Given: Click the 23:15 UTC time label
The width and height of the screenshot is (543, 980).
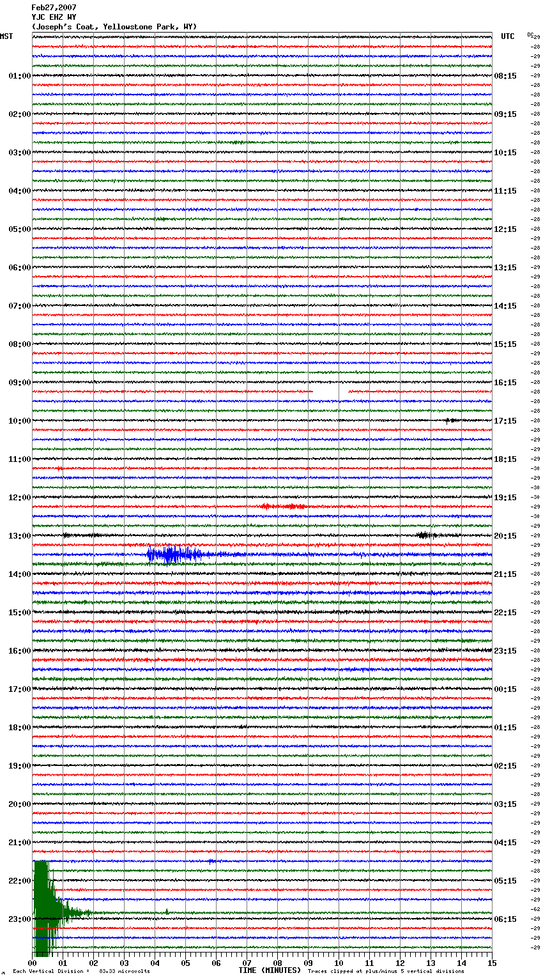Looking at the screenshot, I should coord(505,651).
